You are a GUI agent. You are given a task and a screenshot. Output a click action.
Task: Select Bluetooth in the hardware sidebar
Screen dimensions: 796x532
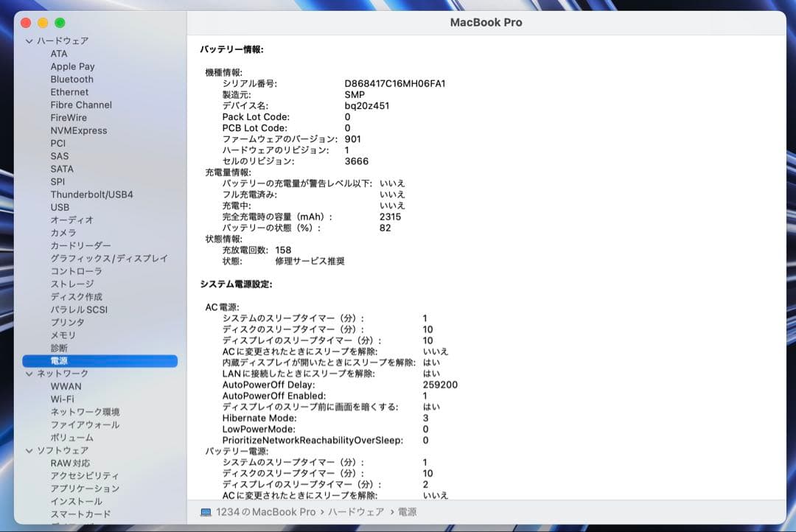71,79
